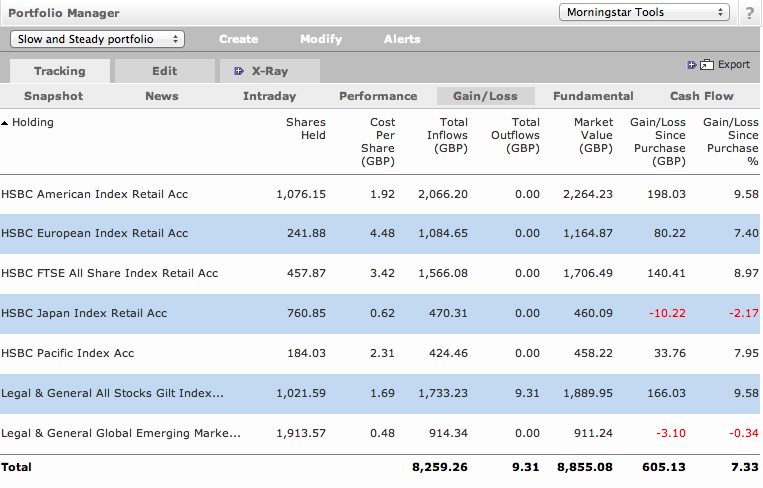Click the 2,264.23 market value cell

(588, 195)
